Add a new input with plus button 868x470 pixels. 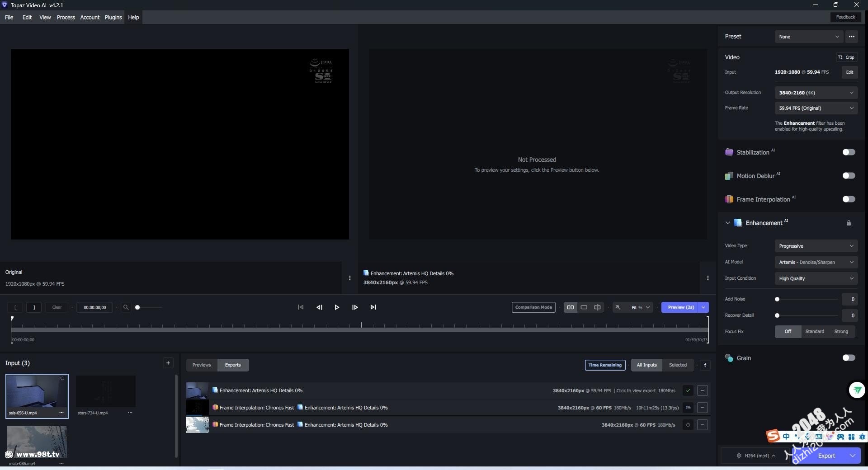[x=168, y=363]
